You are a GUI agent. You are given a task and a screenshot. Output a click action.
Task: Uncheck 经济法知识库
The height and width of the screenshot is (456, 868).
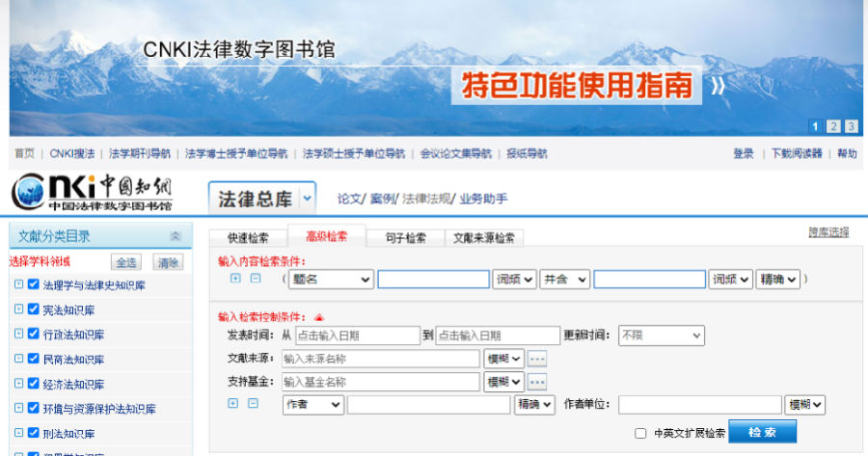click(33, 383)
